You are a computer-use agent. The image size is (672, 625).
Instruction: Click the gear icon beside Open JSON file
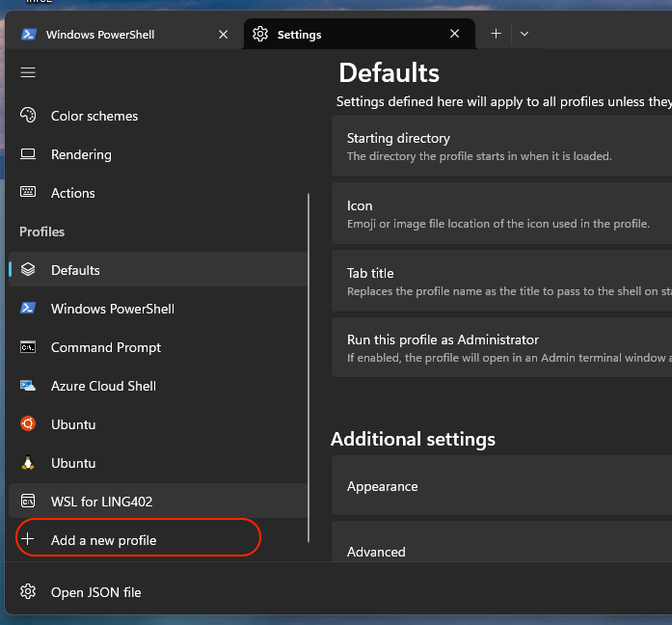point(28,591)
